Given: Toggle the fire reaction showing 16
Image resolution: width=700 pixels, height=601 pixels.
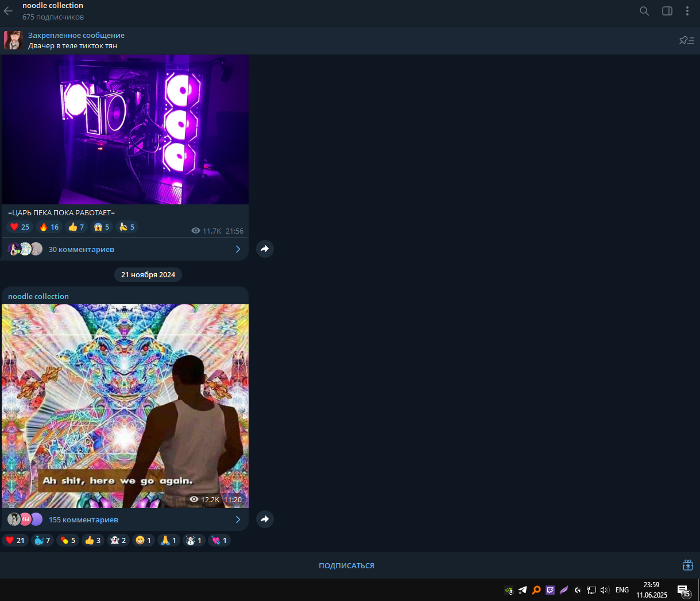Looking at the screenshot, I should tap(49, 227).
